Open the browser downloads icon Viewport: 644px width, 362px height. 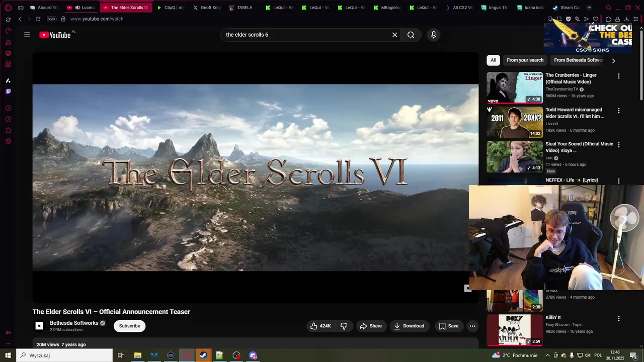(x=626, y=19)
